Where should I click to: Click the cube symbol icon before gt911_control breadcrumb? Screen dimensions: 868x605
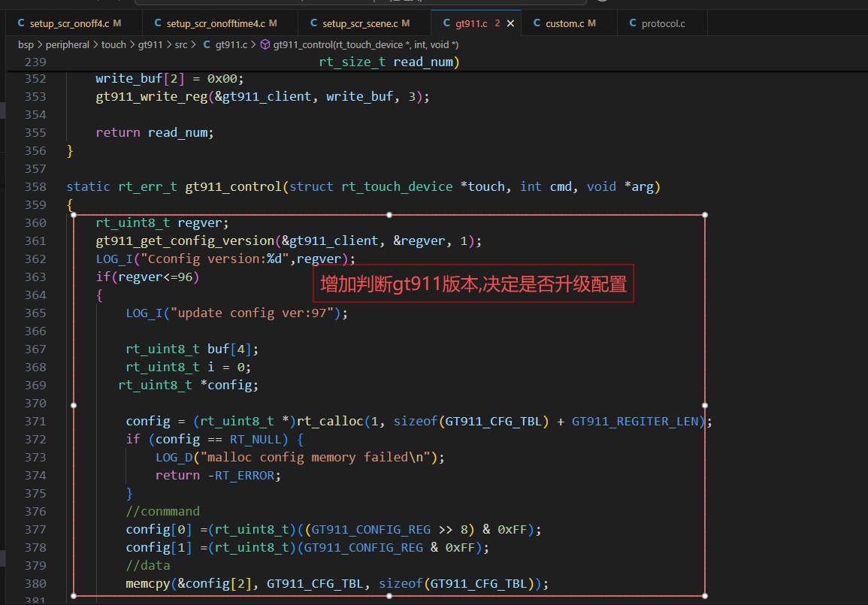(x=265, y=44)
